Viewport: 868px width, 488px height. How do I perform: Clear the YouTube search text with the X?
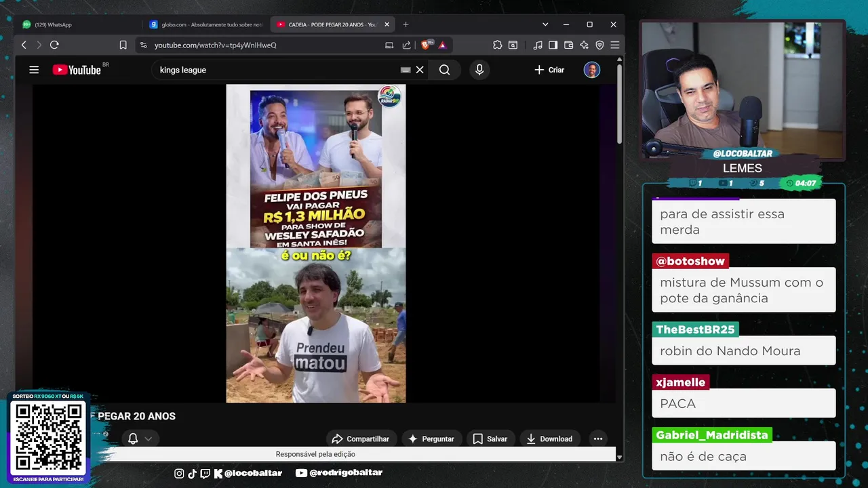pyautogui.click(x=420, y=70)
